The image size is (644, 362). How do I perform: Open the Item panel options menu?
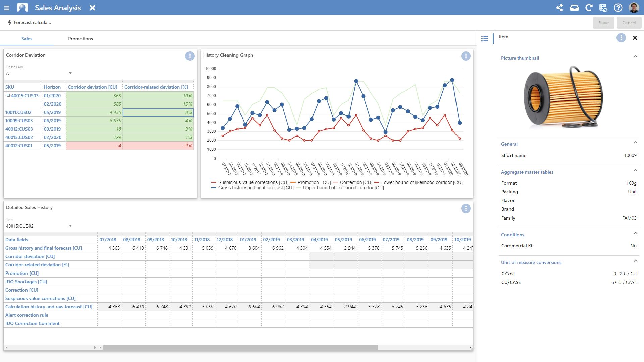[x=621, y=38]
